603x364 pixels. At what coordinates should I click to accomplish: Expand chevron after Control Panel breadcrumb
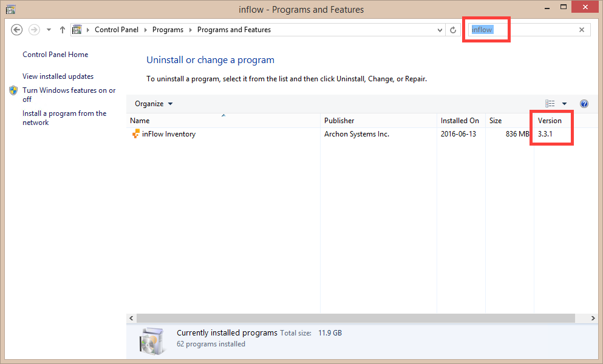145,30
